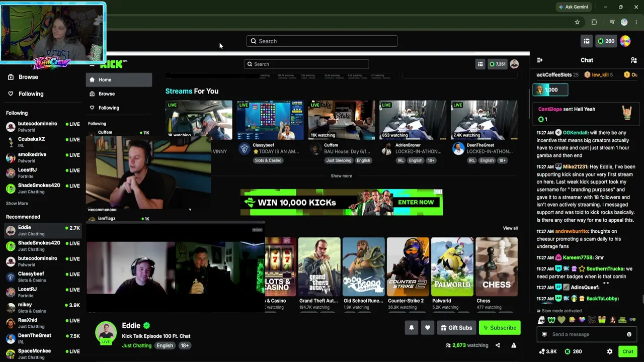Focus the Send a message chat field
The width and height of the screenshot is (644, 362).
587,334
